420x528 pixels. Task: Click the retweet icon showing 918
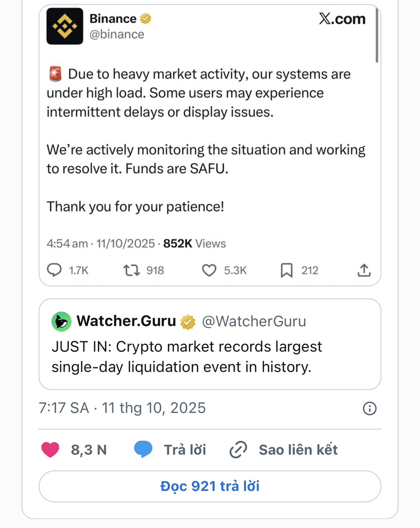131,270
